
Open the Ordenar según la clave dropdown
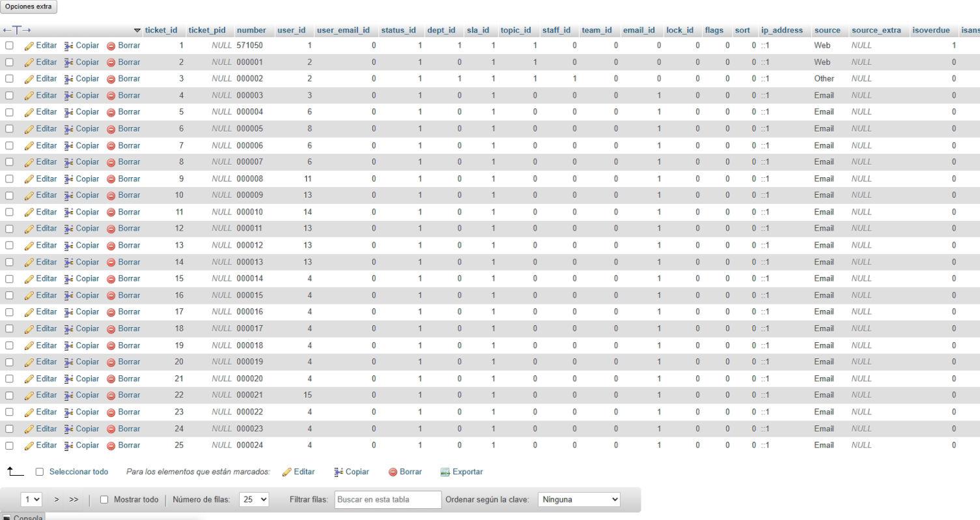pos(579,500)
